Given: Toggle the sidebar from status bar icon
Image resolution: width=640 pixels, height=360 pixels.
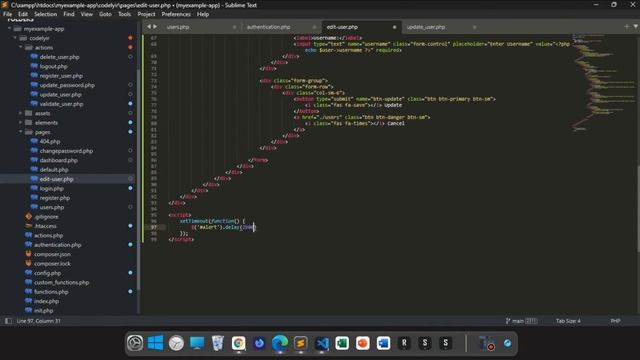Looking at the screenshot, I should [8, 321].
